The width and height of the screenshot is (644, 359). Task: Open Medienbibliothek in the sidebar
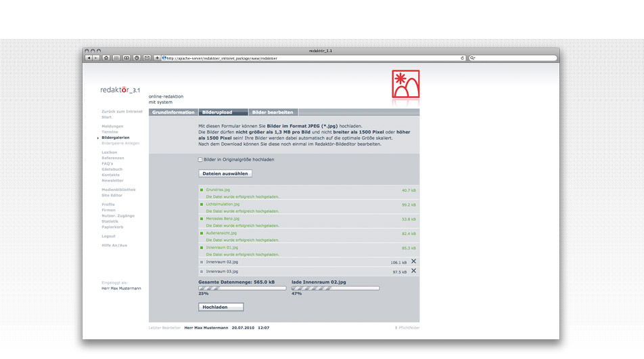(x=118, y=190)
